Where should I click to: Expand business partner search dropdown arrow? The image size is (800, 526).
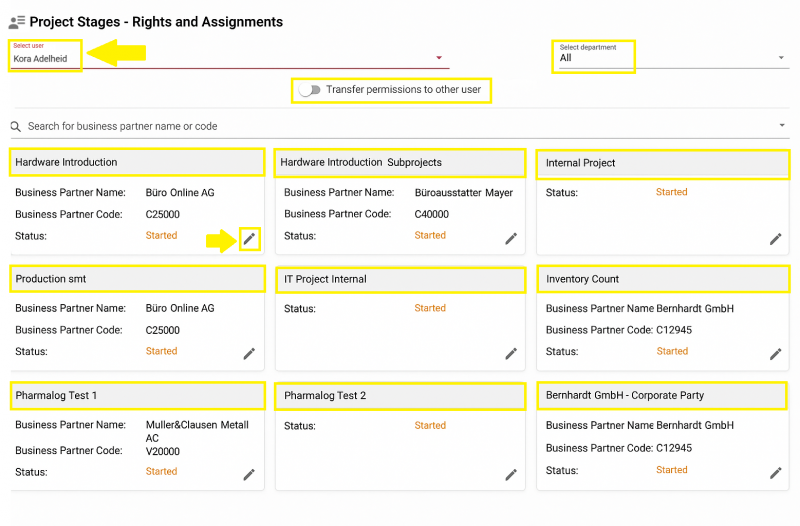781,126
